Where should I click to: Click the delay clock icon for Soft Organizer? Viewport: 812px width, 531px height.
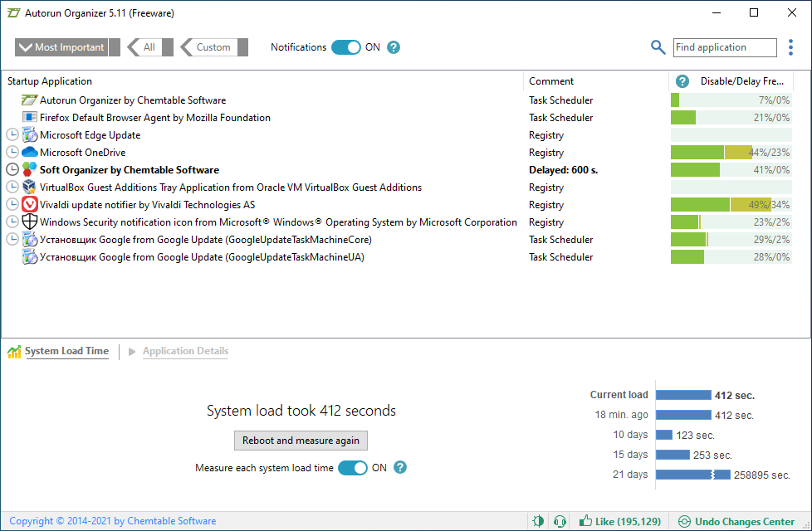click(x=12, y=170)
